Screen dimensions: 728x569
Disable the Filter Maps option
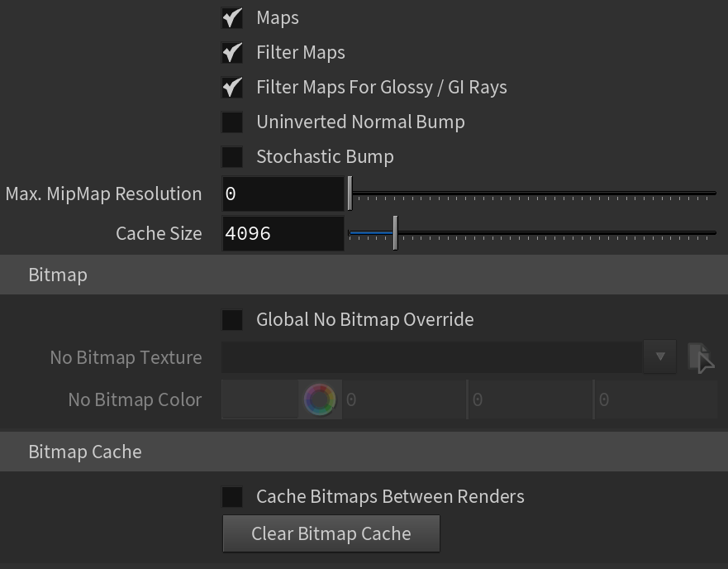pos(232,53)
